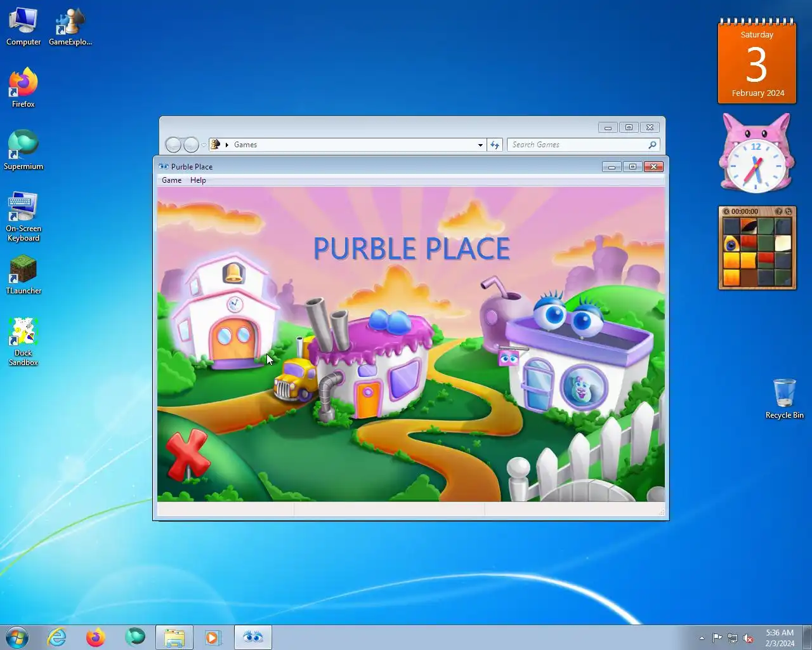
Task: Click the picture puzzle gadget timer
Action: click(744, 211)
